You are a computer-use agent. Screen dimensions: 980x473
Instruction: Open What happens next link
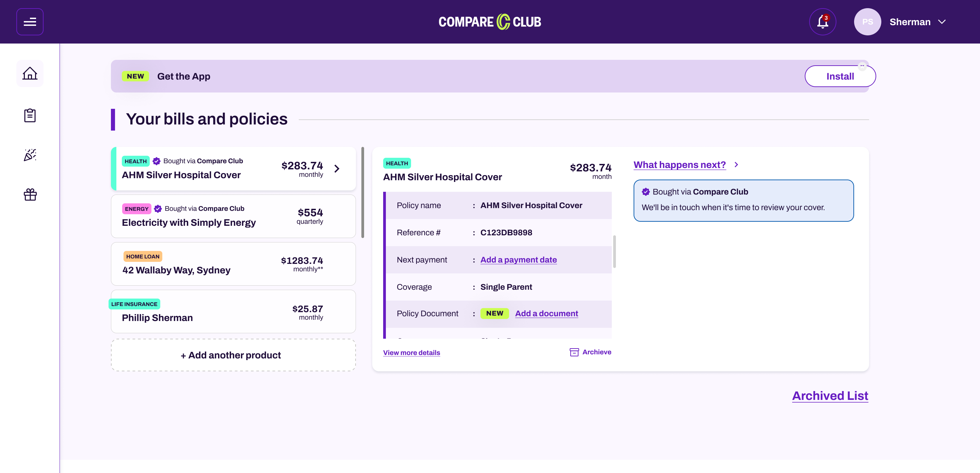[680, 165]
